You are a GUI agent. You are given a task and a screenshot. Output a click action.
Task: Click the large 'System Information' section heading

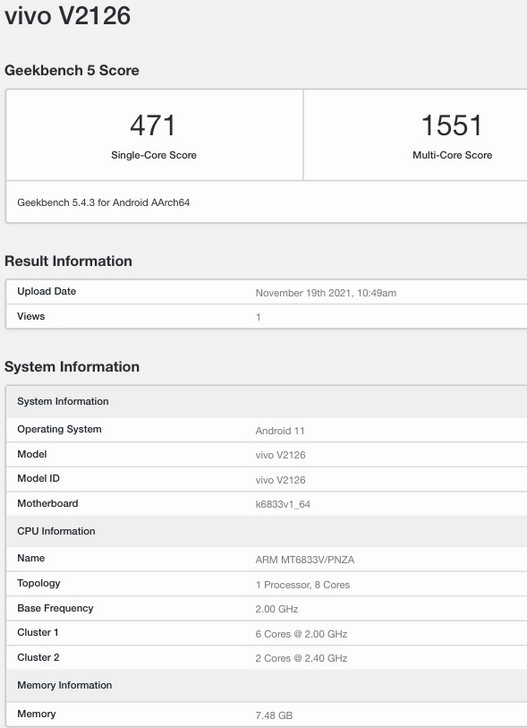pyautogui.click(x=72, y=367)
